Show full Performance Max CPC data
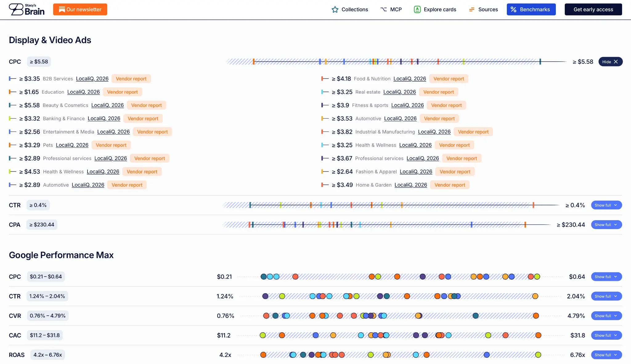The image size is (631, 364). pyautogui.click(x=606, y=277)
